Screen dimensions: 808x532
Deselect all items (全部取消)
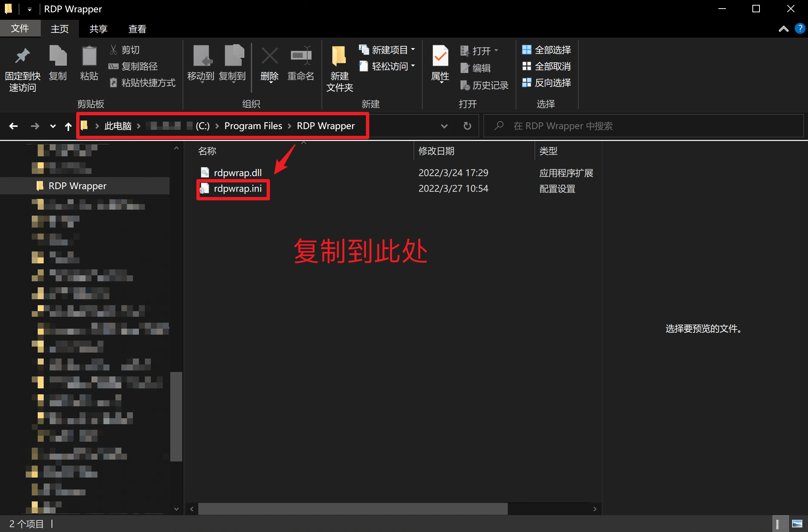tap(547, 66)
